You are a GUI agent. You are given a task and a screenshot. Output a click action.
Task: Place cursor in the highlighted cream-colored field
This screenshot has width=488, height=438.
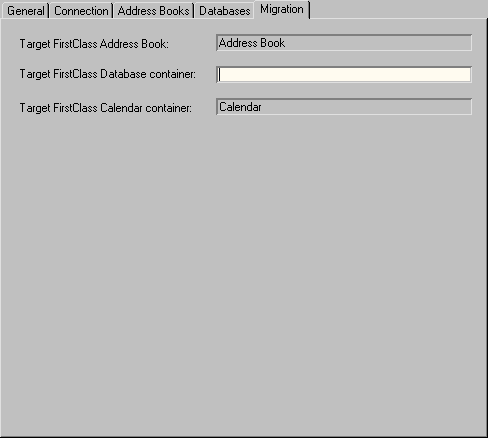click(x=344, y=74)
